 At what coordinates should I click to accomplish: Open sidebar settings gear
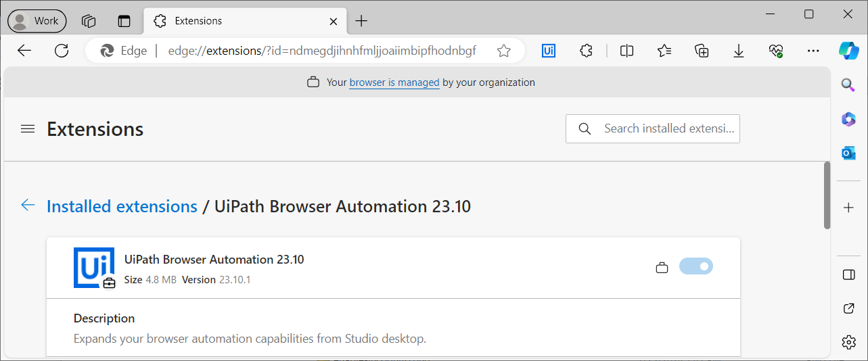pos(848,342)
